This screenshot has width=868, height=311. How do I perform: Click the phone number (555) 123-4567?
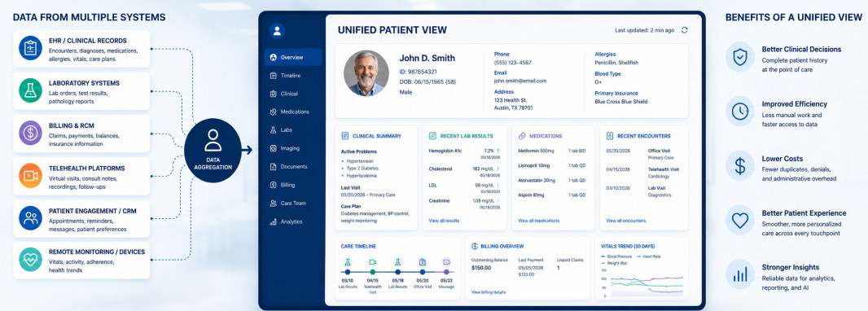pyautogui.click(x=513, y=63)
